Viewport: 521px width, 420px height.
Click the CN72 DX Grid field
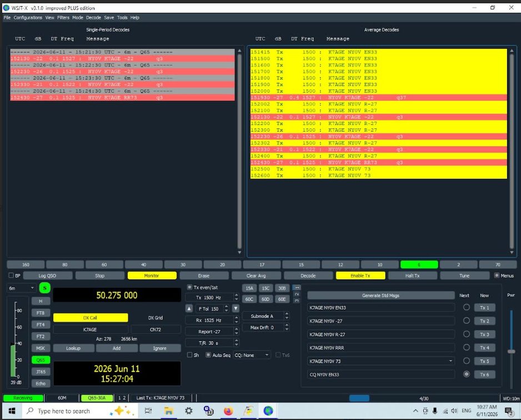point(156,329)
